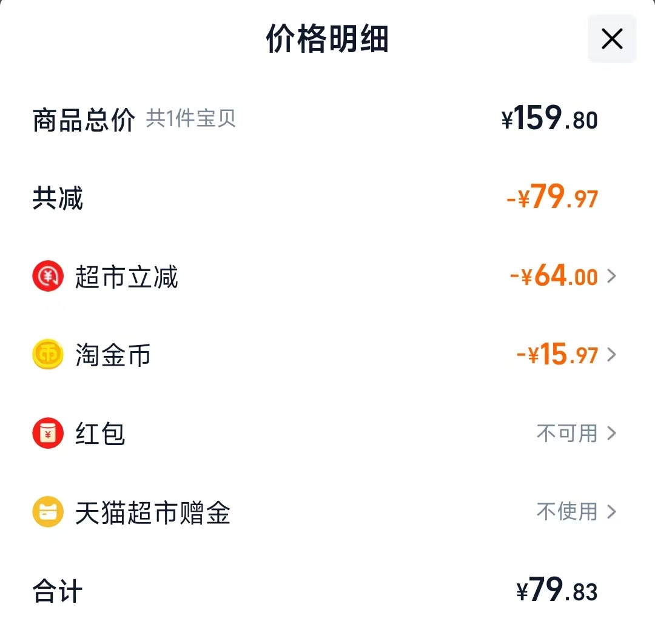Image resolution: width=655 pixels, height=644 pixels.
Task: Expand the 超市立减 discount details
Action: [x=611, y=276]
